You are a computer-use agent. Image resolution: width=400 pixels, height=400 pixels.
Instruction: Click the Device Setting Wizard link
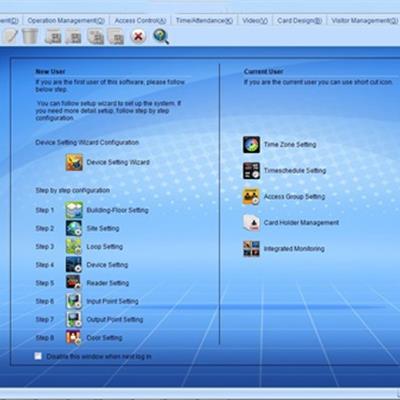pyautogui.click(x=118, y=162)
